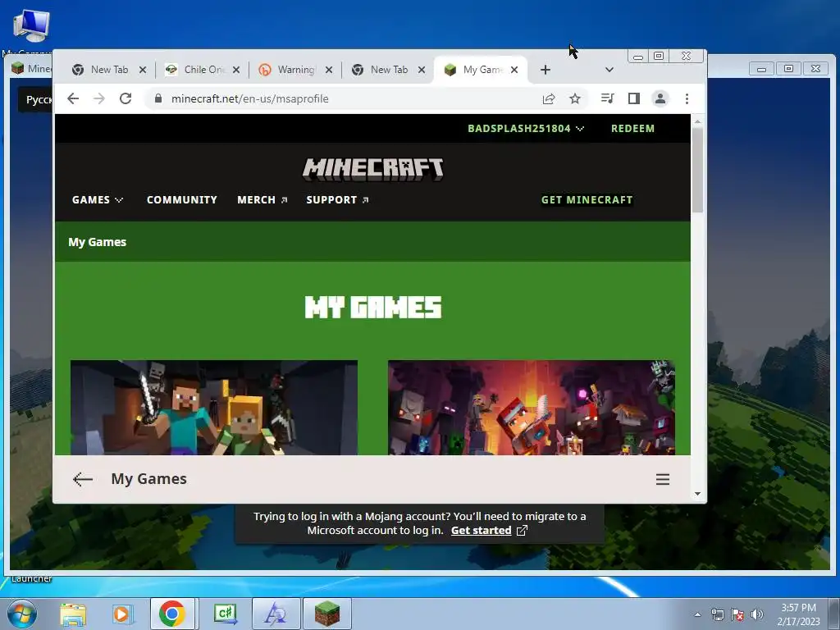Open Action Center flag tray icon
This screenshot has width=840, height=630.
(x=737, y=614)
